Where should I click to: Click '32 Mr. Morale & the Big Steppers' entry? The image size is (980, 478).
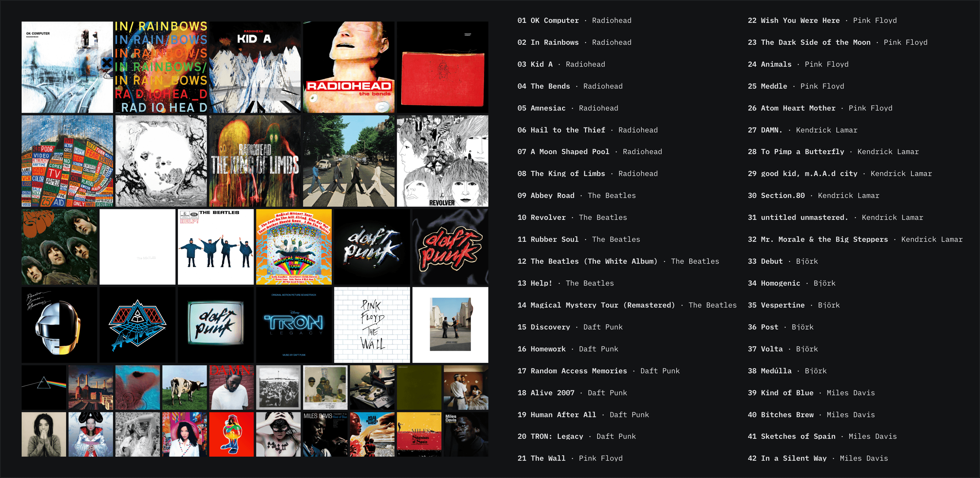click(x=855, y=240)
